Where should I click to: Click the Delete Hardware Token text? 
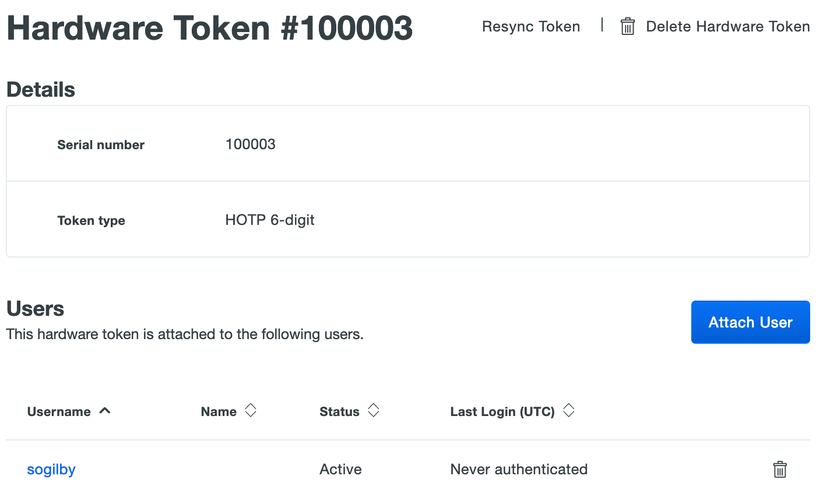pyautogui.click(x=727, y=27)
